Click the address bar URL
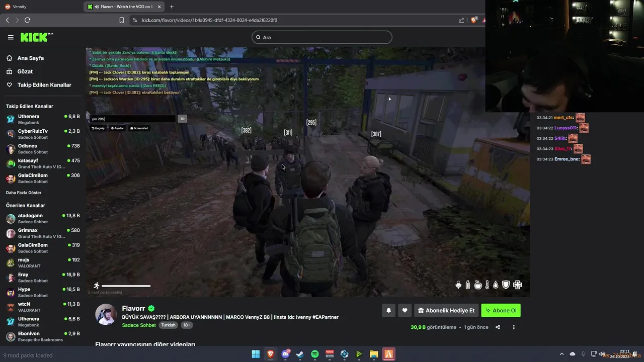Viewport: 644px width, 362px height. click(209, 20)
